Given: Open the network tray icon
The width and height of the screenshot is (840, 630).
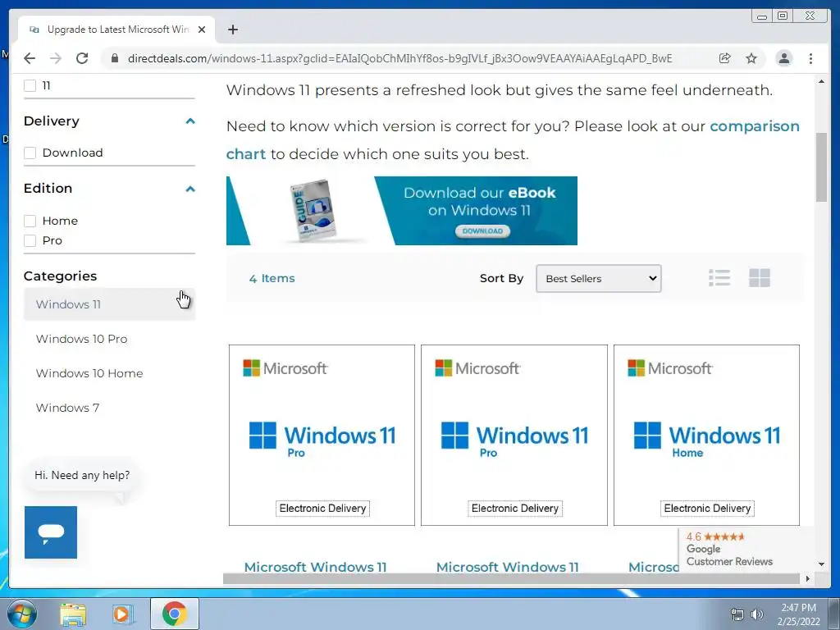Looking at the screenshot, I should tap(737, 614).
